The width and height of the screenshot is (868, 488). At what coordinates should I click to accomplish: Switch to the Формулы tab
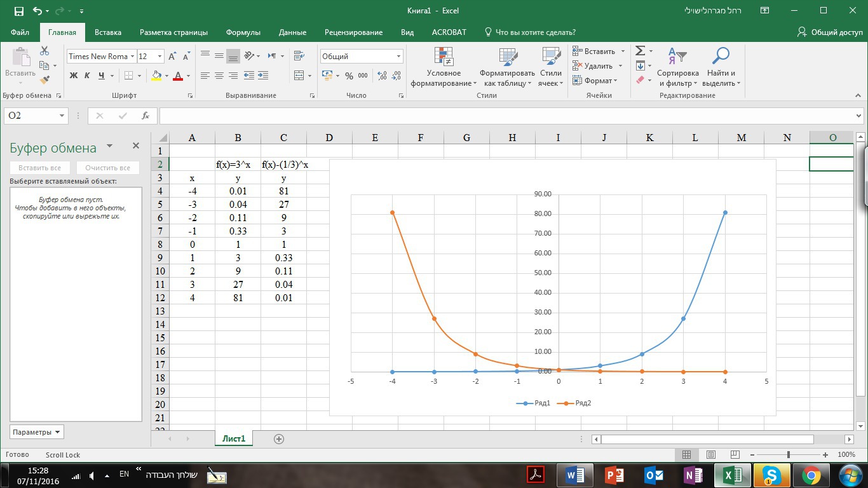point(243,32)
